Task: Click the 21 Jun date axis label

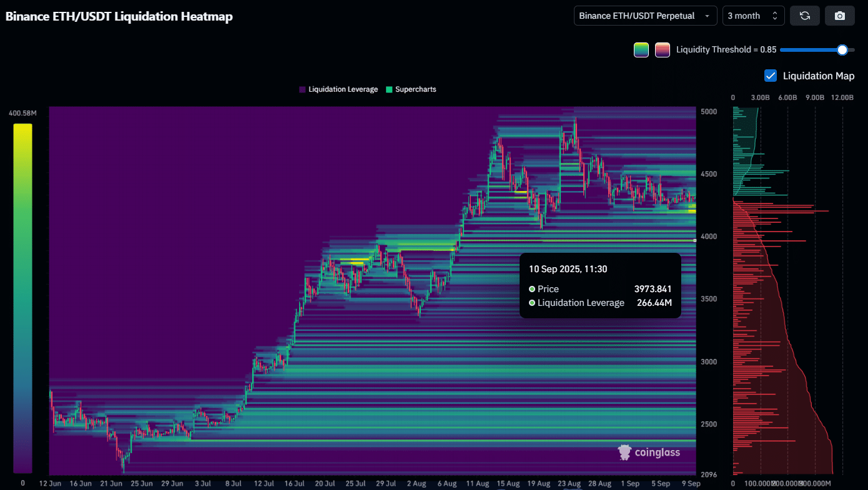Action: [111, 483]
